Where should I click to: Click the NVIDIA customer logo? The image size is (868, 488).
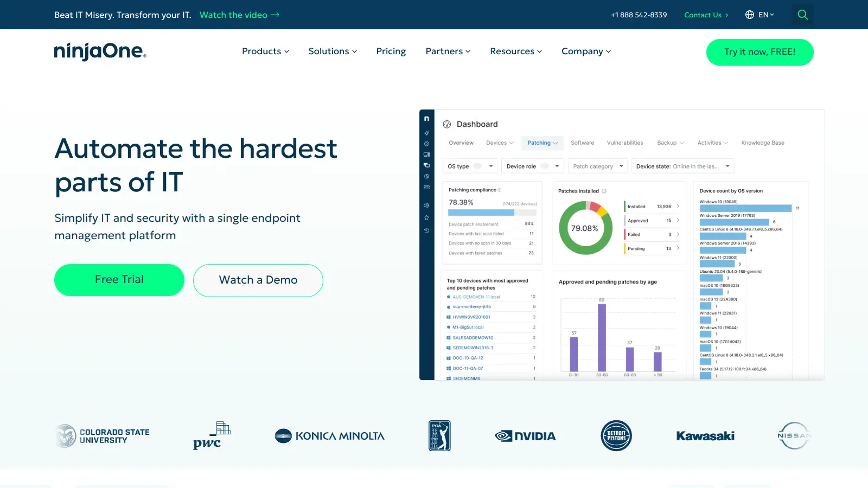(x=525, y=436)
